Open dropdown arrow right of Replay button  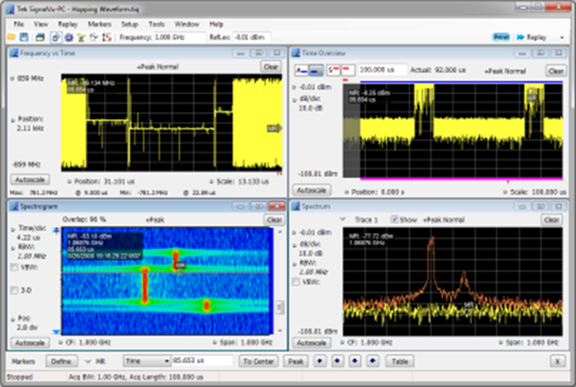coord(562,37)
